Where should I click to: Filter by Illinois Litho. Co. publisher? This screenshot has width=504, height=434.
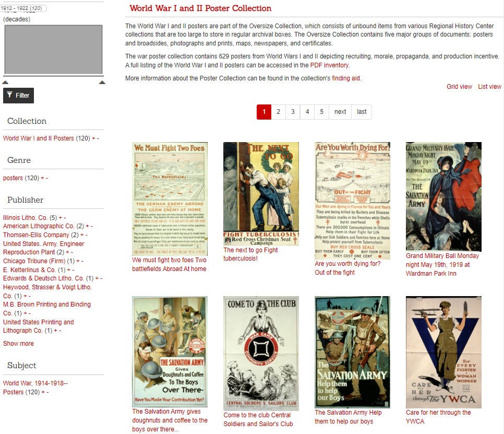pos(25,217)
